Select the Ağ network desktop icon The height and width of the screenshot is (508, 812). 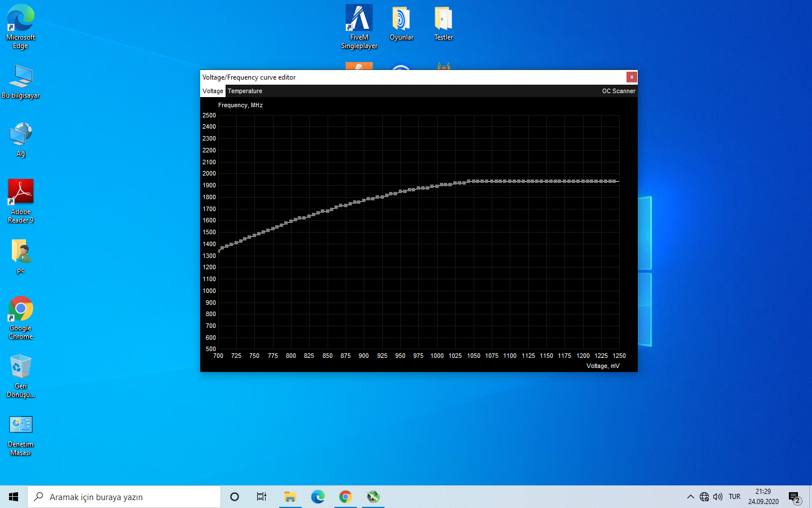tap(21, 140)
